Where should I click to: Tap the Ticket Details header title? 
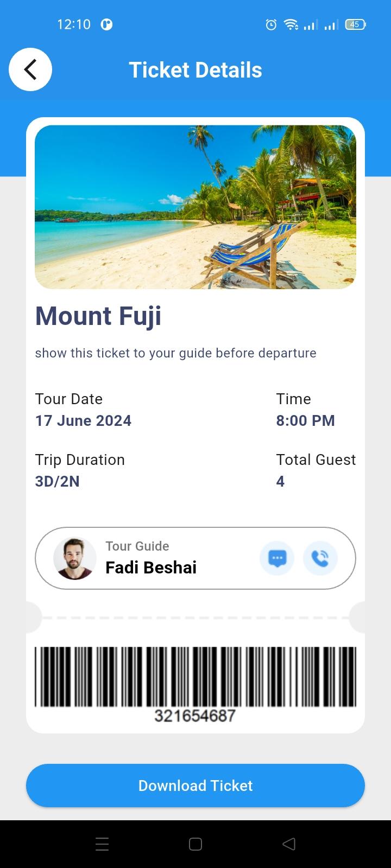[195, 70]
